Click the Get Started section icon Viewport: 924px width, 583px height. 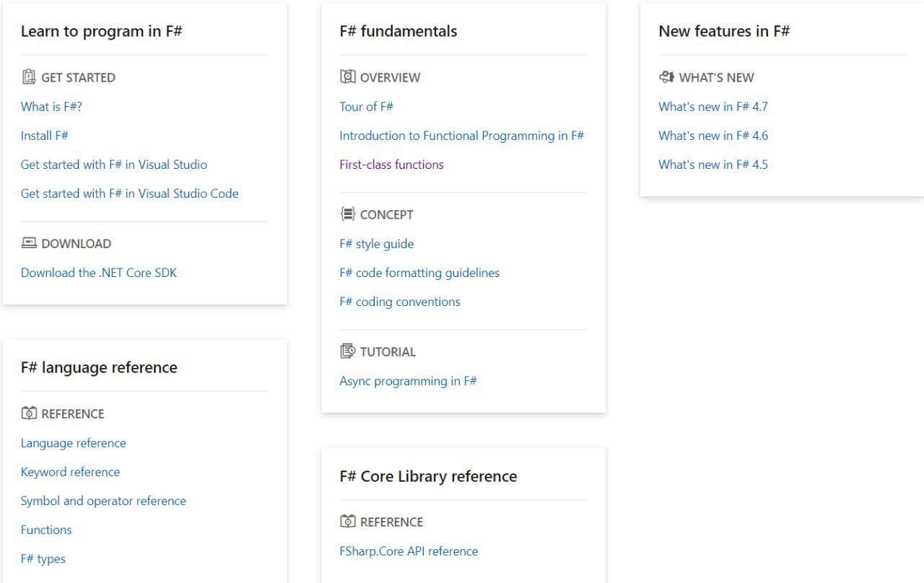[29, 77]
